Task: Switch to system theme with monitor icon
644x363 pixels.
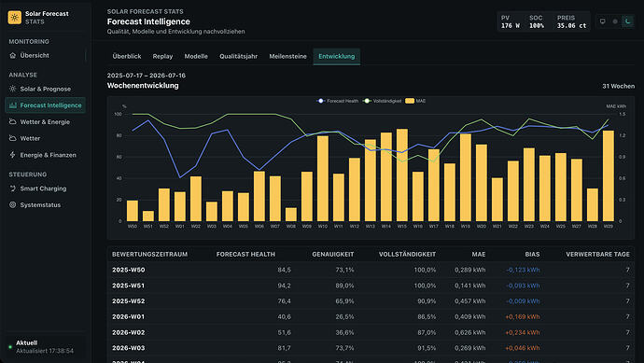Action: tap(603, 21)
